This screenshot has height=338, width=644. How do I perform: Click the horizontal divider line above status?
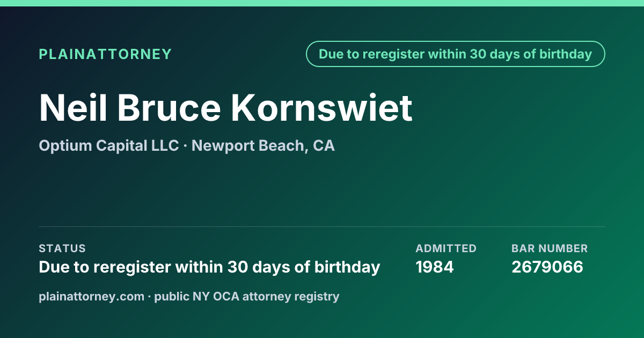click(322, 226)
